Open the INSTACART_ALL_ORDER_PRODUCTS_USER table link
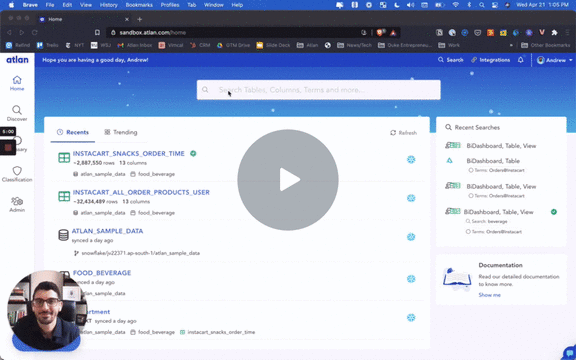Viewport: 576px width, 360px height. (x=141, y=192)
